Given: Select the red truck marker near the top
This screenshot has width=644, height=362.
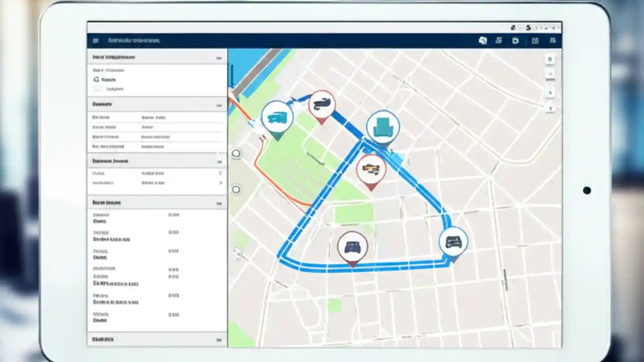Looking at the screenshot, I should 322,103.
